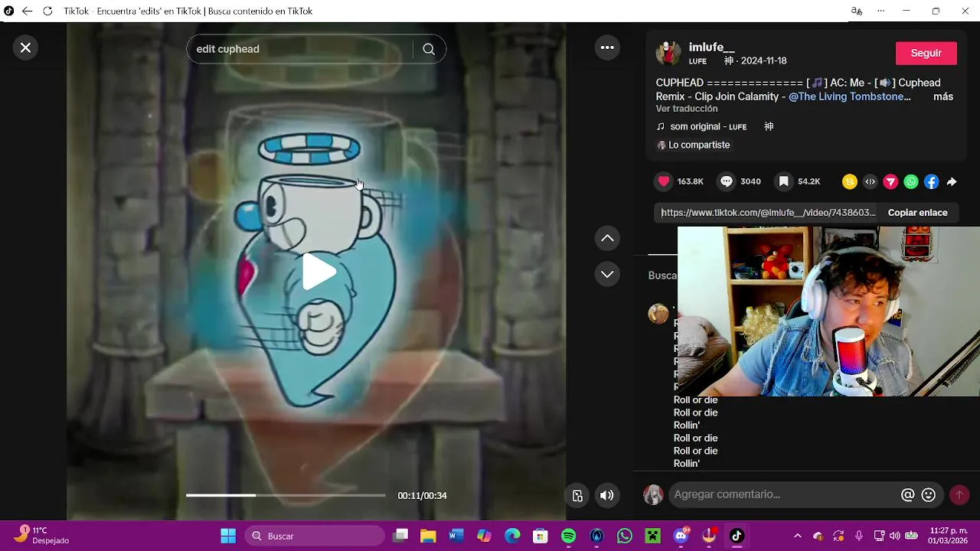Like the video with the heart icon
This screenshot has width=980, height=551.
(x=664, y=181)
